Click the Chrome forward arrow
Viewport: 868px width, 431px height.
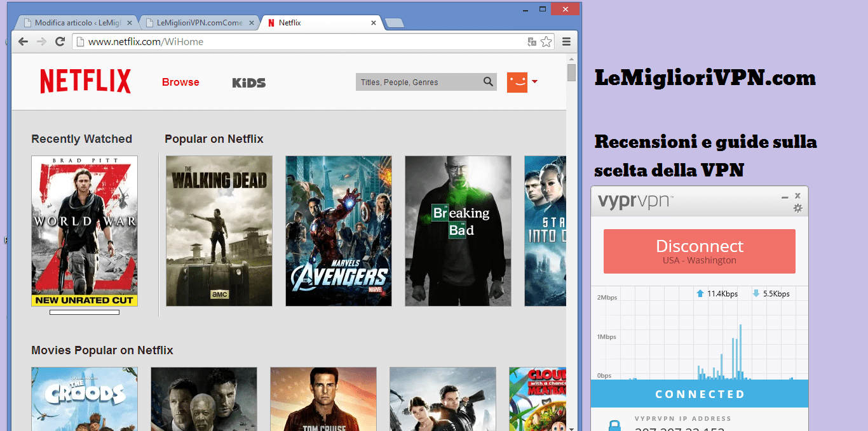click(41, 42)
